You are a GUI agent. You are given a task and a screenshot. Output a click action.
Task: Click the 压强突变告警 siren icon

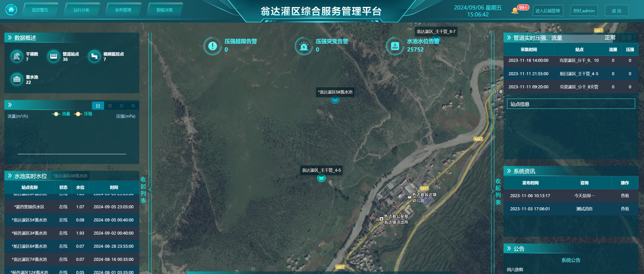[304, 46]
